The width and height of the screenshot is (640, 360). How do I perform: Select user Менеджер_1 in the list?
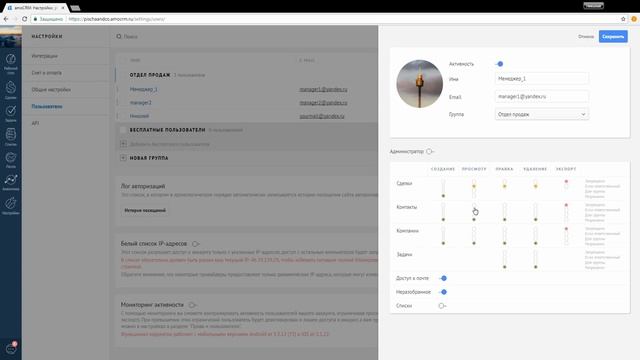144,89
